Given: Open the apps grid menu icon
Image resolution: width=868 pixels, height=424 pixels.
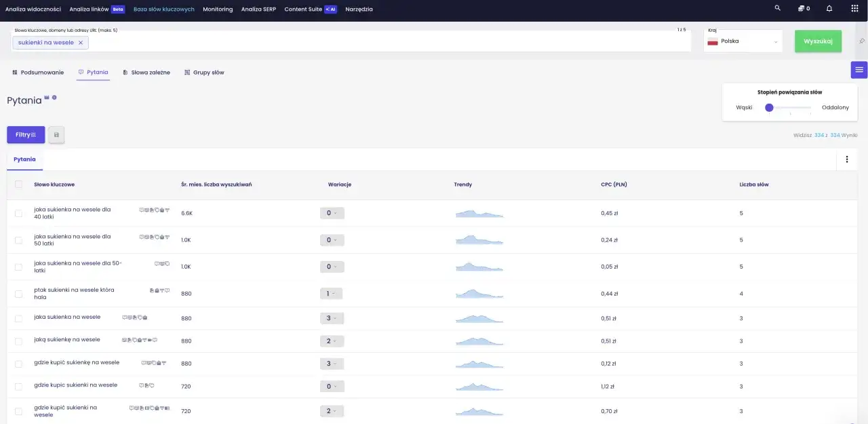Looking at the screenshot, I should pos(854,9).
